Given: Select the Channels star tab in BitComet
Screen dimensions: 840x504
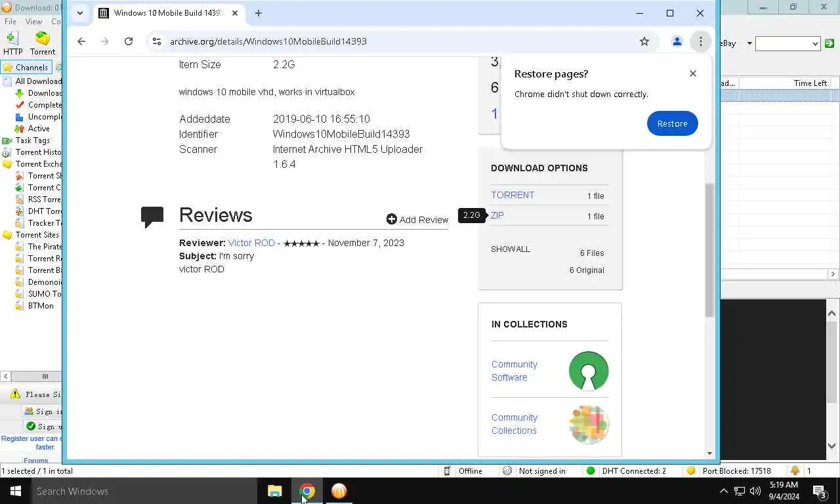Looking at the screenshot, I should (x=26, y=67).
